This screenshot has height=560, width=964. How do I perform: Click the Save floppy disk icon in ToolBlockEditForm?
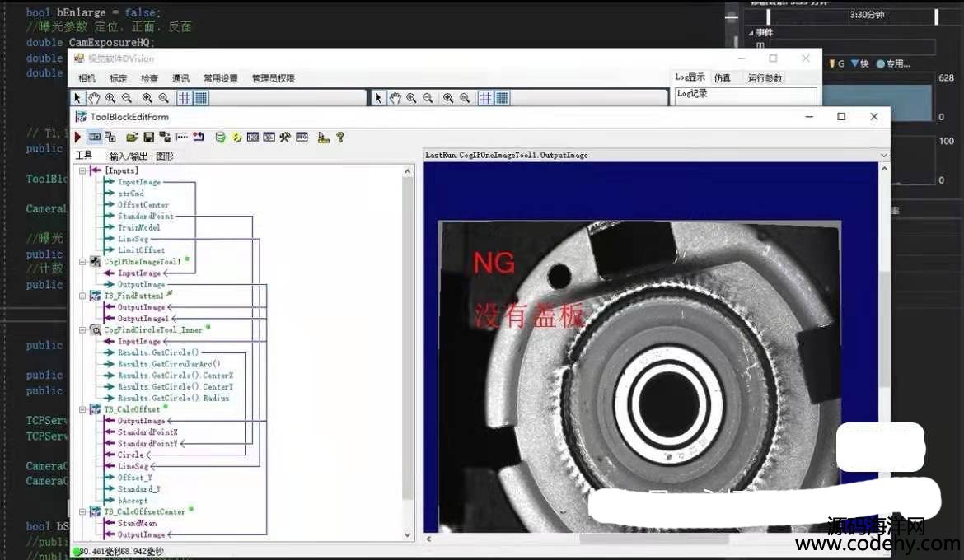click(x=148, y=137)
